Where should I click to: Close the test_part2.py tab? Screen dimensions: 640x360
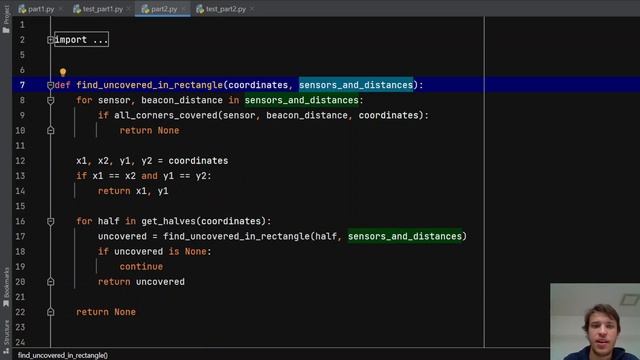point(252,9)
